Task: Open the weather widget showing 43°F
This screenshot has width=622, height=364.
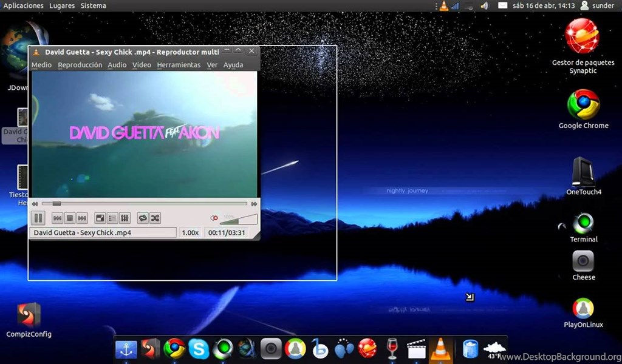Action: pyautogui.click(x=494, y=349)
